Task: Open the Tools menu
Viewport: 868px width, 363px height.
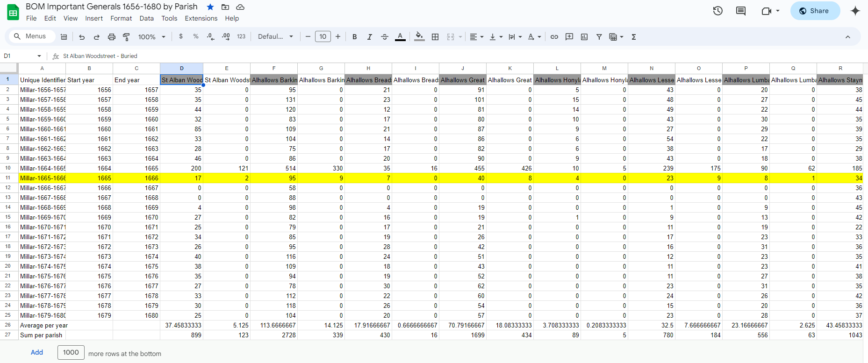Action: 169,18
